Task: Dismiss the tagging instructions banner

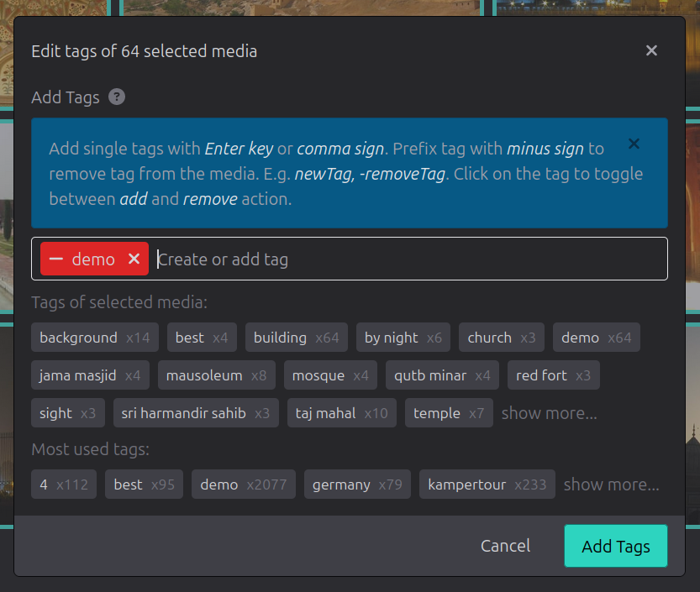Action: coord(634,144)
